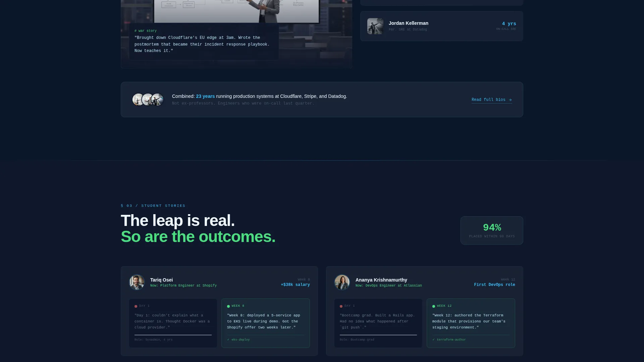The height and width of the screenshot is (362, 644).
Task: Click the First DevOps role label
Action: (494, 285)
